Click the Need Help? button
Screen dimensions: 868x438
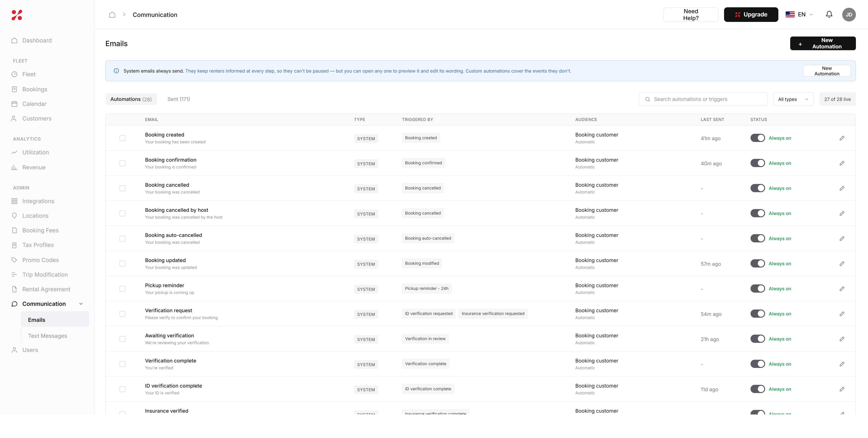(x=691, y=15)
